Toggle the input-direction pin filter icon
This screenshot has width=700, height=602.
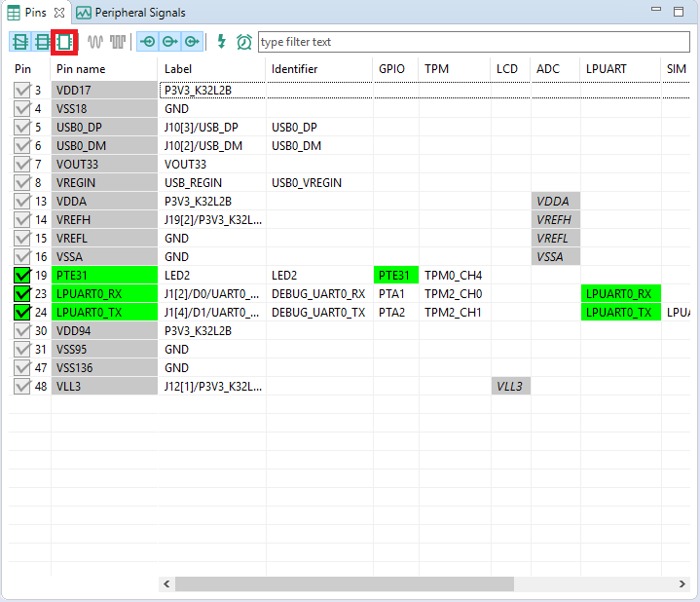[148, 42]
